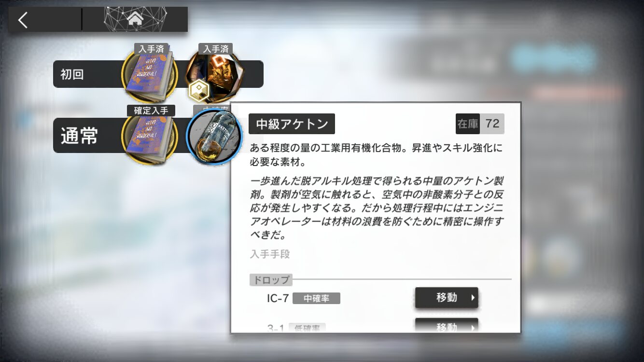Image resolution: width=644 pixels, height=362 pixels.
Task: Tap the 入手済 tag above the orange reward
Action: (x=216, y=49)
